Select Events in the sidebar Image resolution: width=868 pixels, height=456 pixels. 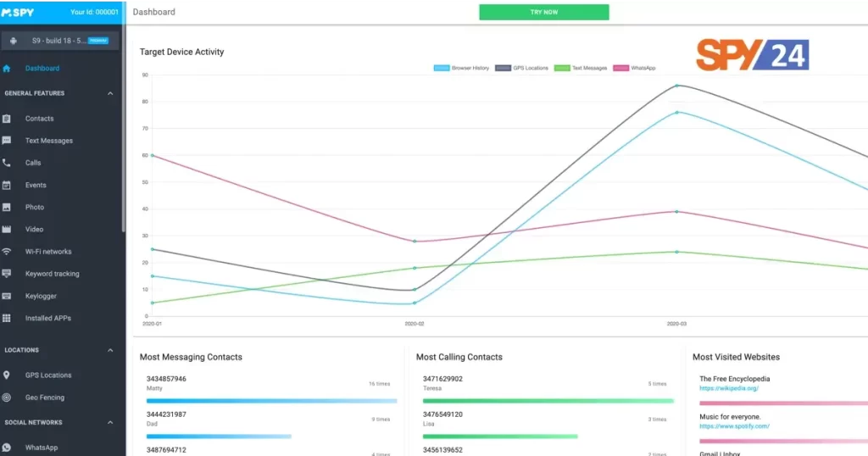click(36, 186)
